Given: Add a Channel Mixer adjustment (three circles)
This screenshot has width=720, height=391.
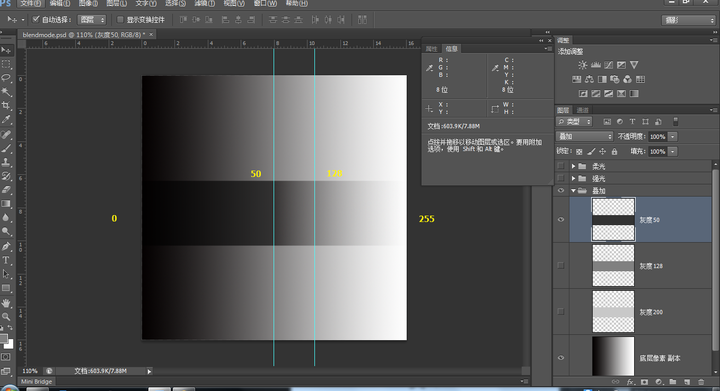Looking at the screenshot, I should [627, 79].
